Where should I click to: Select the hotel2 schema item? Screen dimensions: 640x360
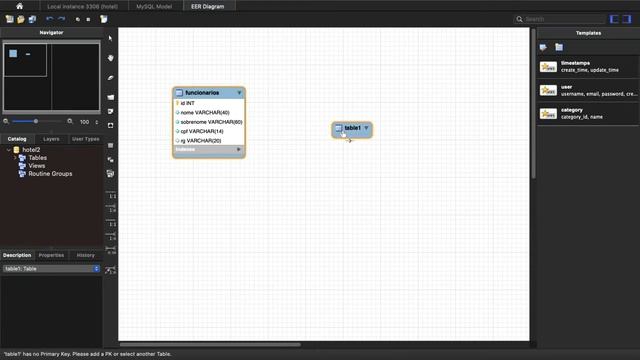coord(31,150)
